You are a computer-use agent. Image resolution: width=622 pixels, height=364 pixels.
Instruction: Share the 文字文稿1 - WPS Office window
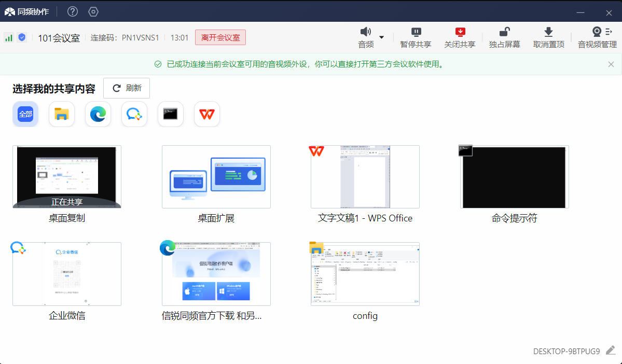[x=365, y=177]
